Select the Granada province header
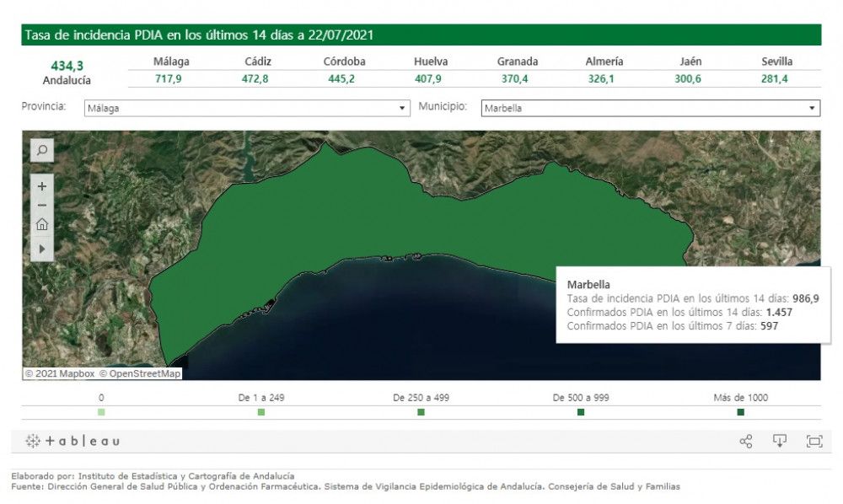This screenshot has width=843, height=504. click(518, 62)
